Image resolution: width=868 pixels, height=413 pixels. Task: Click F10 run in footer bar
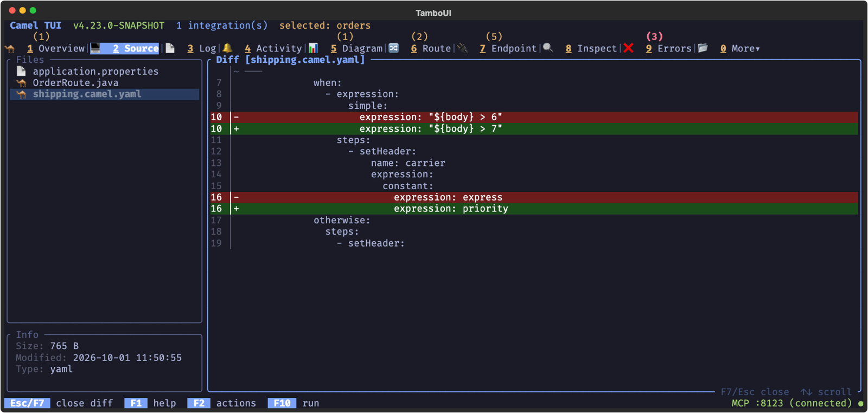(293, 403)
